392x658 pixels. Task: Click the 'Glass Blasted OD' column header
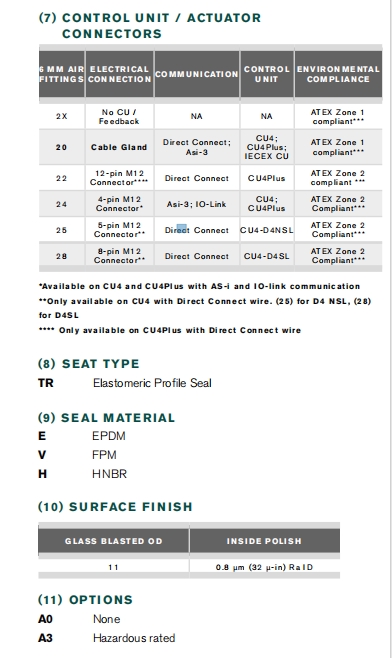(114, 541)
